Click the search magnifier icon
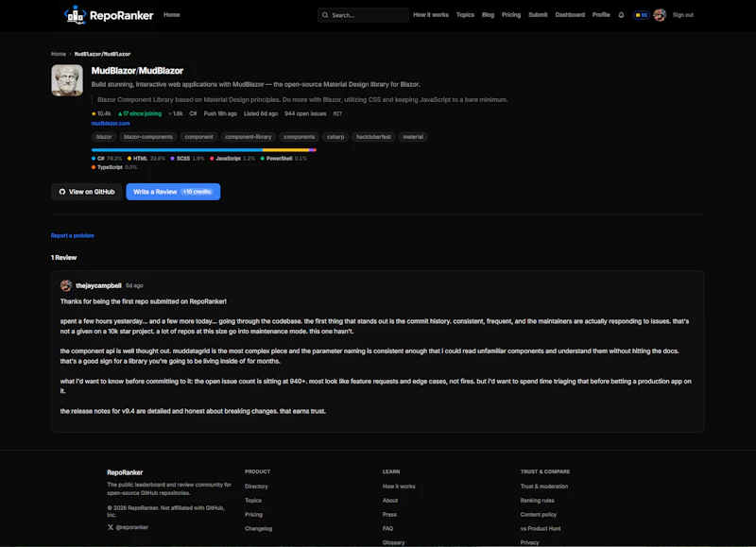 (325, 15)
